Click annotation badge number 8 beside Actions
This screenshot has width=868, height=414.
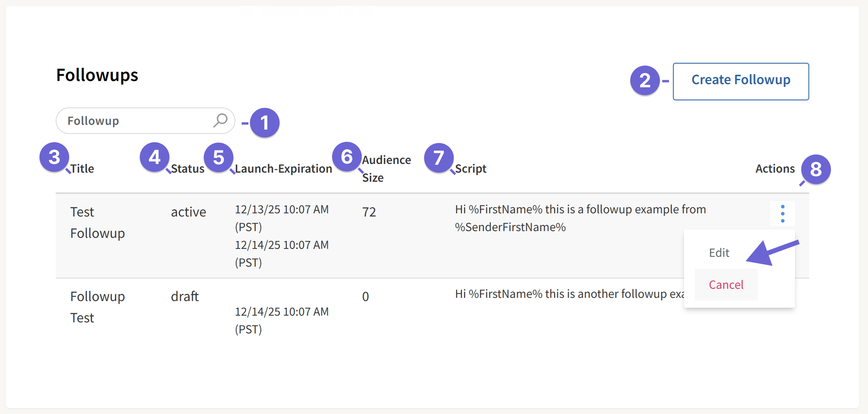(x=816, y=169)
